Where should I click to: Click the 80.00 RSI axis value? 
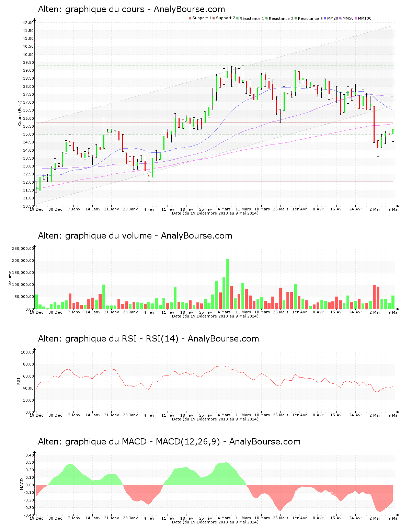[28, 364]
